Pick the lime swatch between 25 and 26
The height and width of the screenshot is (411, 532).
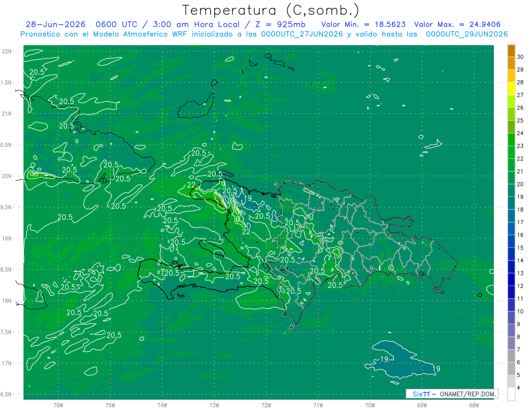coord(511,114)
